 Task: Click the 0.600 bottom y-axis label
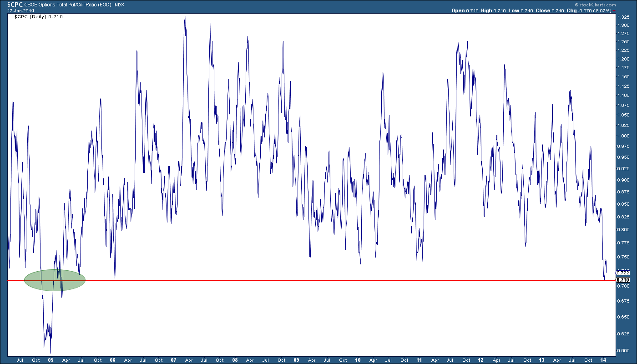623,351
